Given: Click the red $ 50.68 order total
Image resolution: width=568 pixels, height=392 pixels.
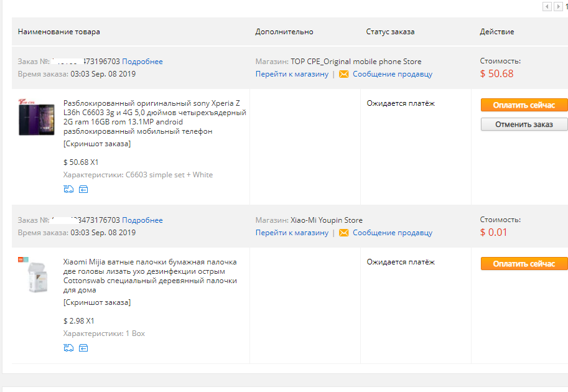Looking at the screenshot, I should pyautogui.click(x=496, y=73).
